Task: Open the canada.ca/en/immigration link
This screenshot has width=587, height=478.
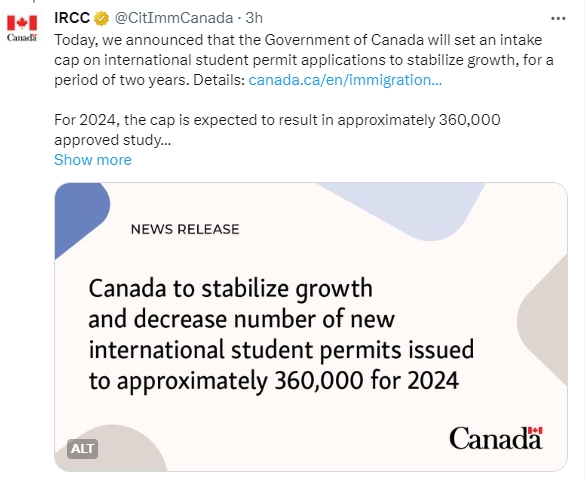Action: pos(345,80)
